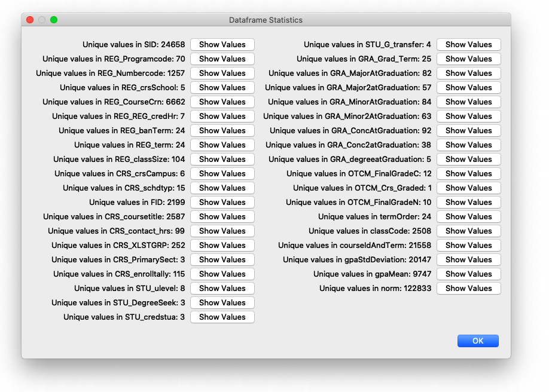Show values for GRA_MajorAtGraduation
This screenshot has width=549, height=392.
point(468,73)
